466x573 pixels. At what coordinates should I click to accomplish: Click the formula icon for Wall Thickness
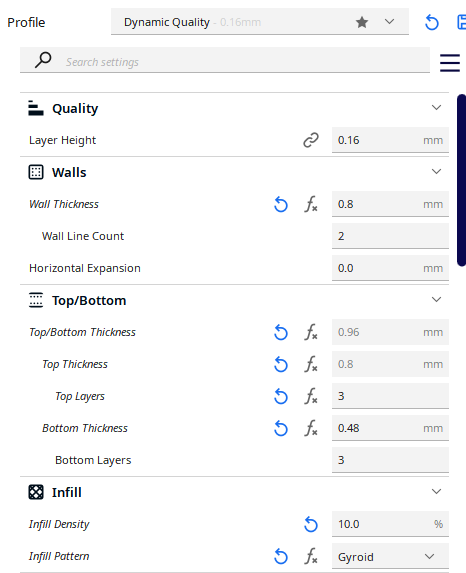point(311,204)
